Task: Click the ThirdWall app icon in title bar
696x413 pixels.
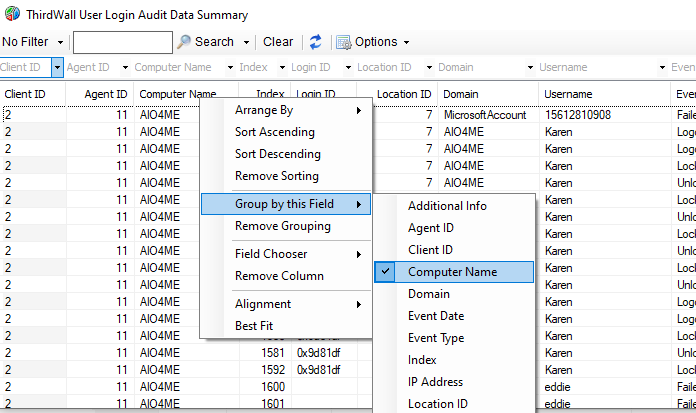Action: point(12,14)
